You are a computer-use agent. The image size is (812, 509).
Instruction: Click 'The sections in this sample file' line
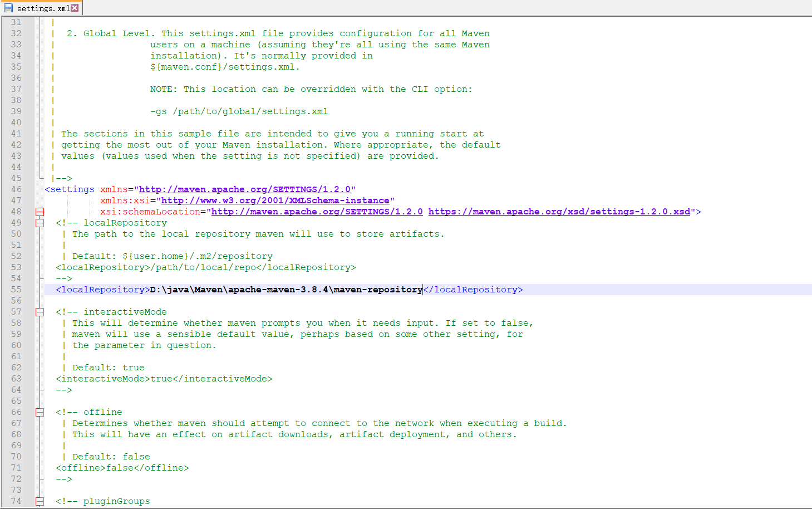click(x=273, y=134)
